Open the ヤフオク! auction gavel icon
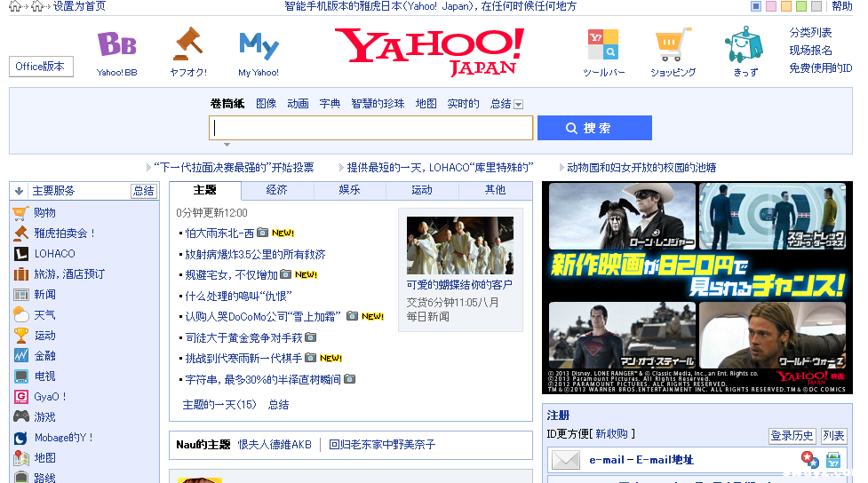This screenshot has height=483, width=868. 187,44
